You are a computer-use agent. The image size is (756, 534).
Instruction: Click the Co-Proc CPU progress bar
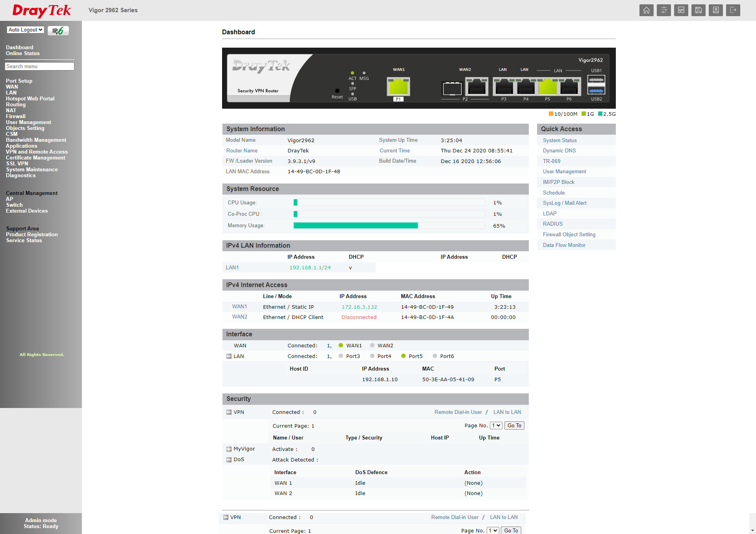point(389,214)
